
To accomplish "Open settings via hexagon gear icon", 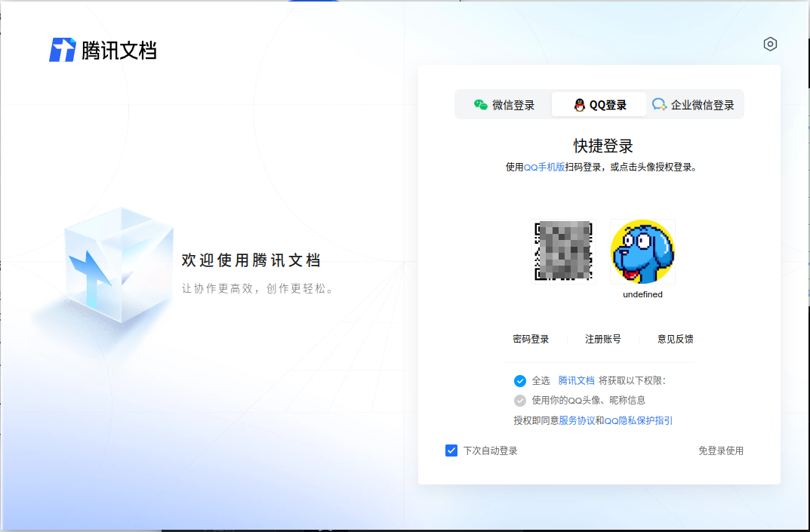I will point(770,44).
